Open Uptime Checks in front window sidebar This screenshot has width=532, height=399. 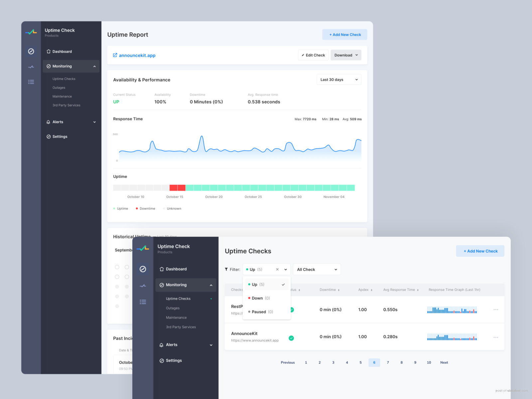[178, 299]
